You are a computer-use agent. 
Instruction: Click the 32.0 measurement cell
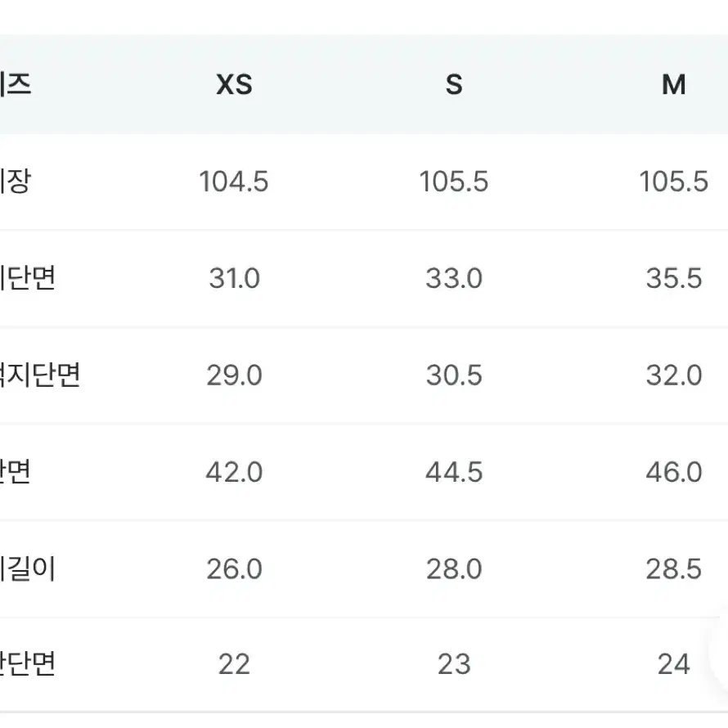click(x=674, y=375)
